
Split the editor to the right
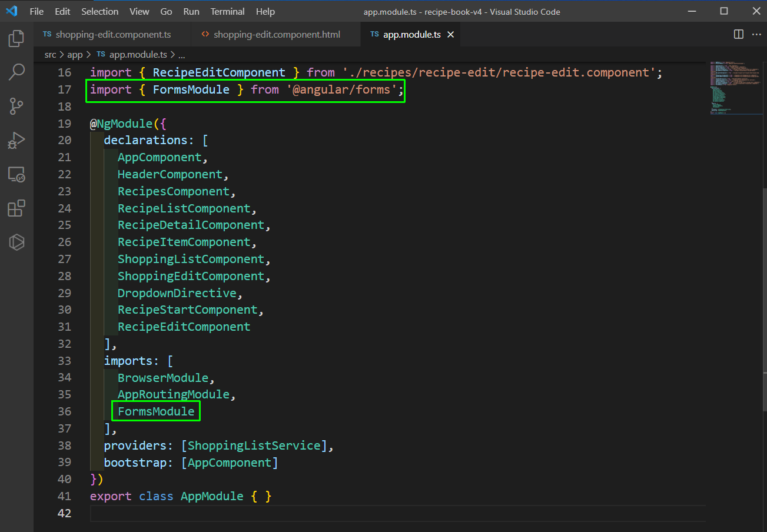pos(738,35)
